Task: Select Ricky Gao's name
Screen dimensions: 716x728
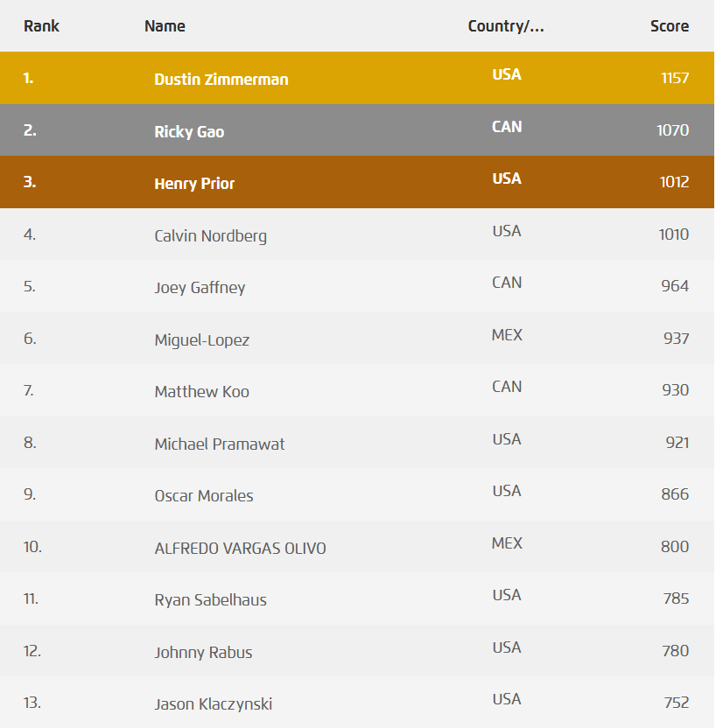Action: tap(189, 131)
